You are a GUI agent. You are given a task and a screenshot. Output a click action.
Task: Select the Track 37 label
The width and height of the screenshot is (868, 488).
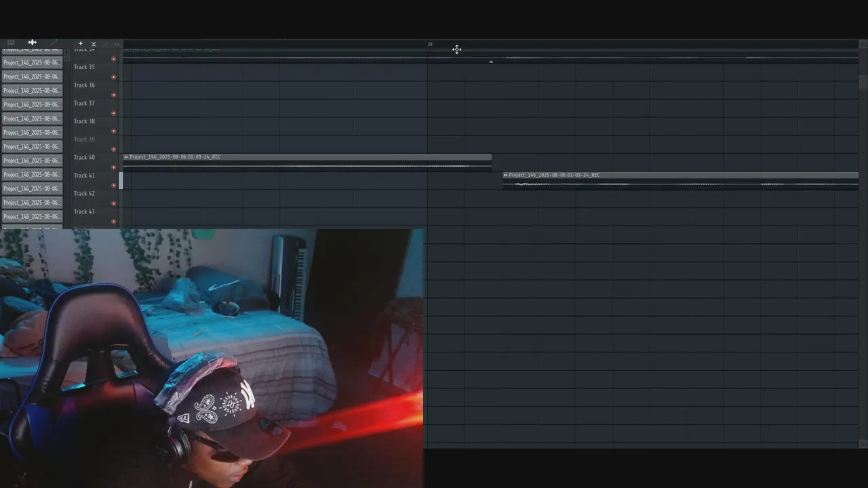click(x=84, y=103)
